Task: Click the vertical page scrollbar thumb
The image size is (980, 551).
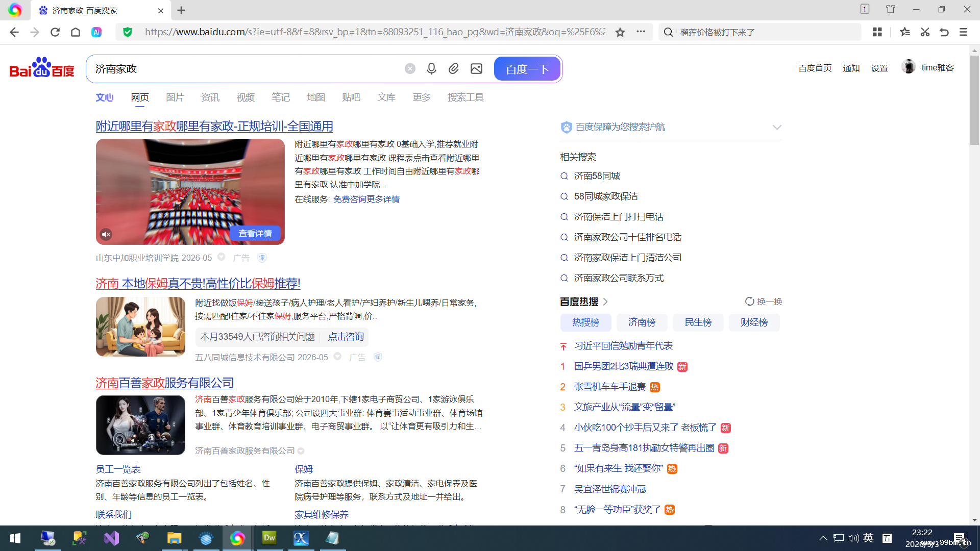Action: 974,100
